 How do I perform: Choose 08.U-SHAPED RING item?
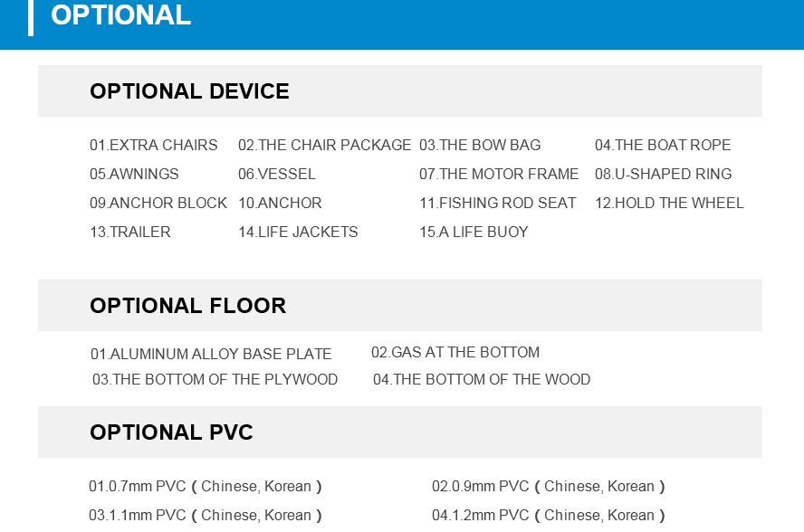point(663,174)
